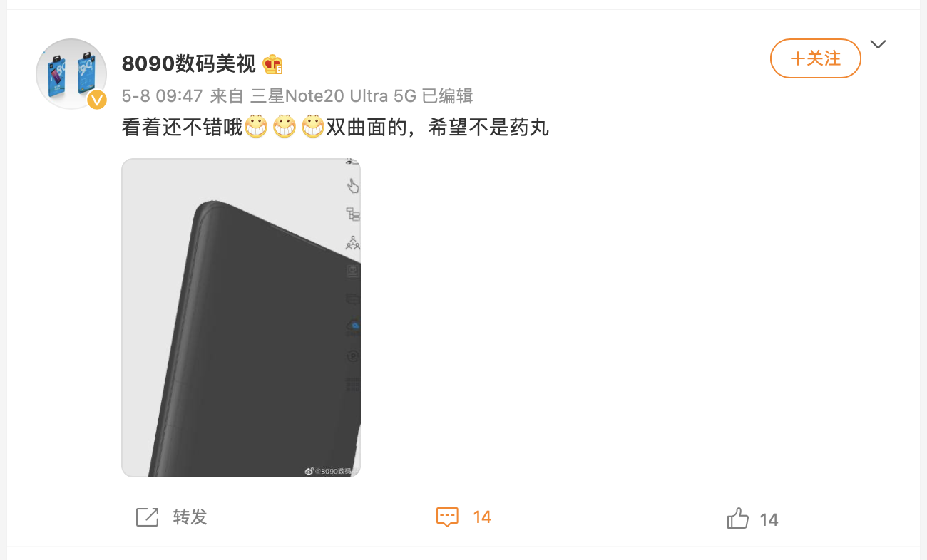The width and height of the screenshot is (927, 560).
Task: Follow the user with the +关注 button
Action: pyautogui.click(x=816, y=58)
